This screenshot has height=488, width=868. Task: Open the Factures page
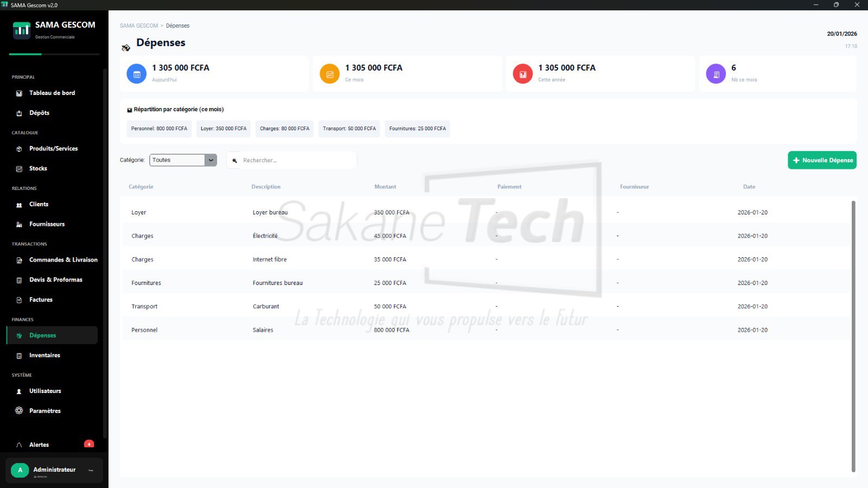tap(41, 300)
